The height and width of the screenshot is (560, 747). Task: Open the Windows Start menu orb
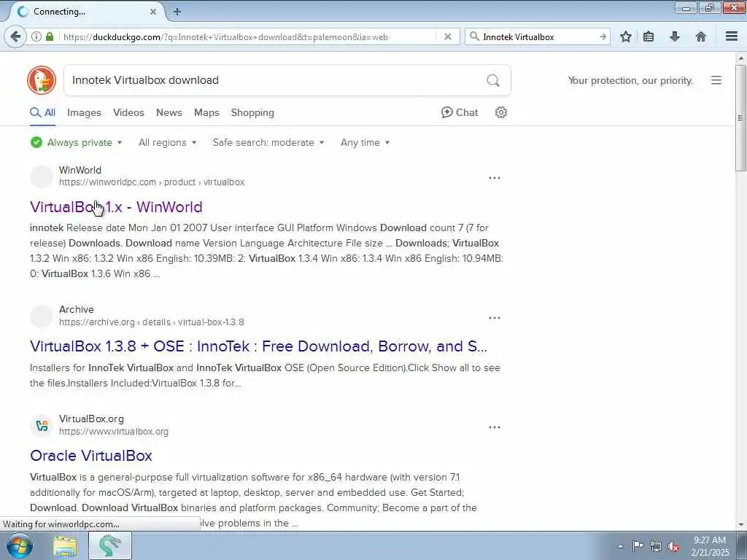click(19, 546)
